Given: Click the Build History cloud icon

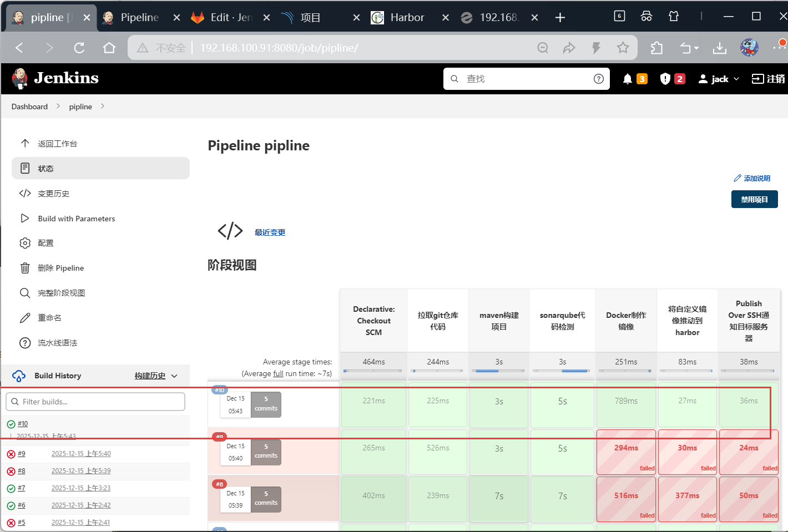Looking at the screenshot, I should (x=19, y=376).
